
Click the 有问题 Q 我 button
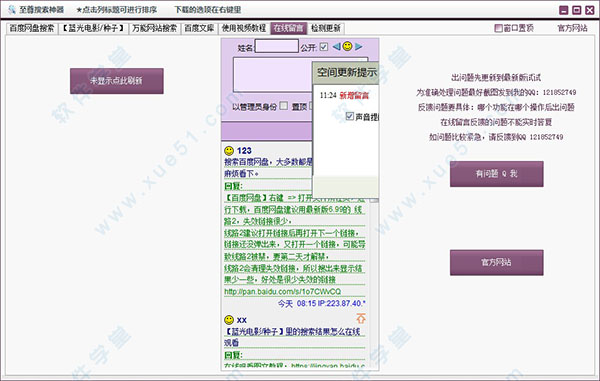[x=497, y=174]
